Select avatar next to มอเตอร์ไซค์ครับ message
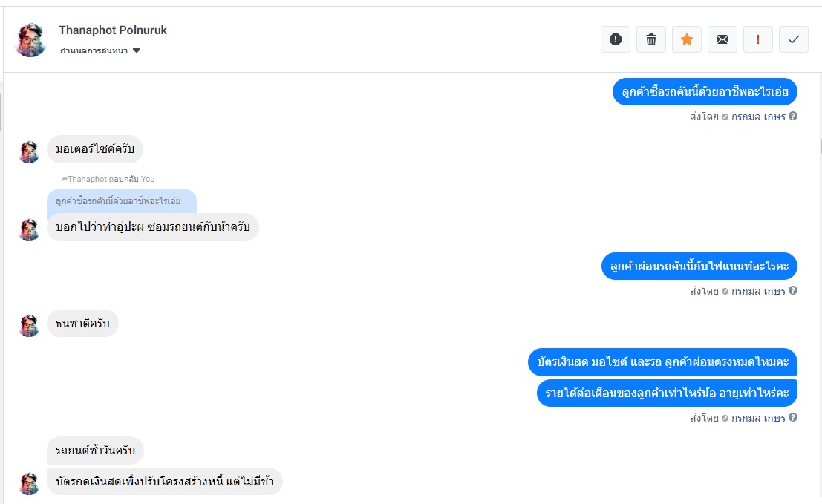The width and height of the screenshot is (822, 504). pos(30,152)
